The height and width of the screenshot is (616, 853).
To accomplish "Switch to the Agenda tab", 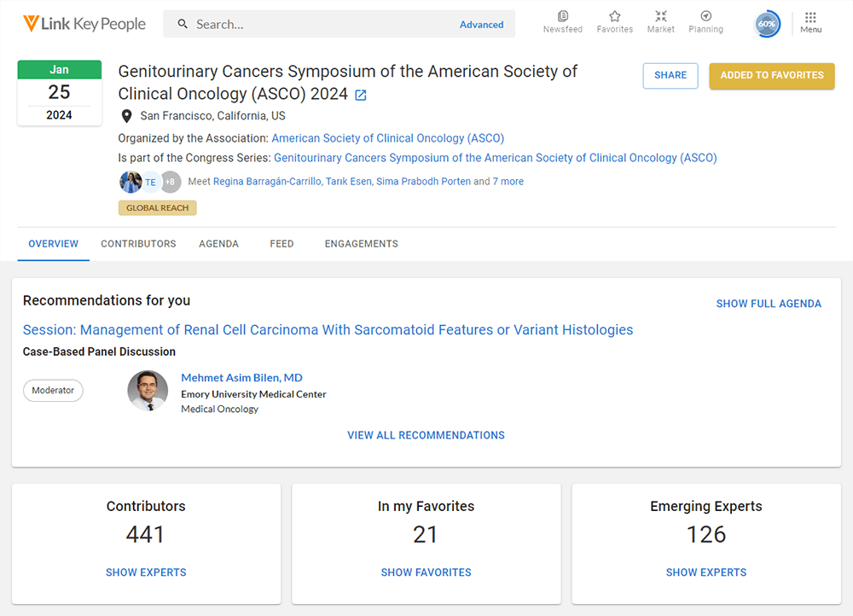I will click(x=218, y=244).
